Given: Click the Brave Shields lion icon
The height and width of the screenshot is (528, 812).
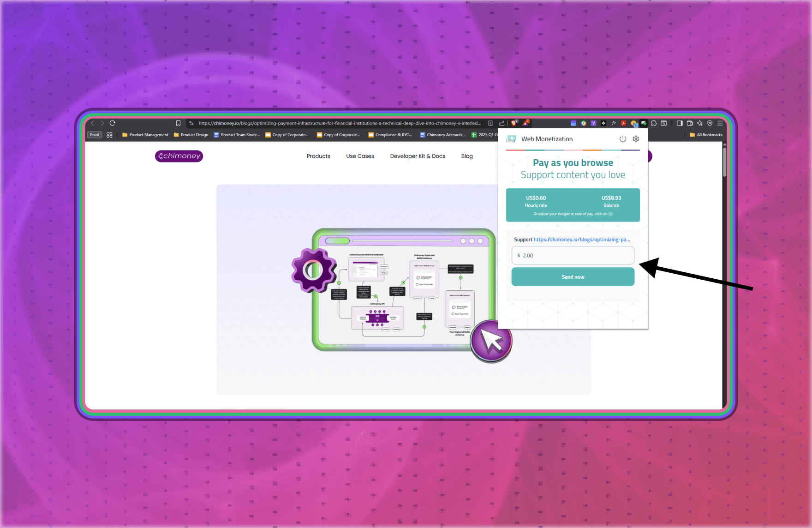Looking at the screenshot, I should click(x=514, y=123).
